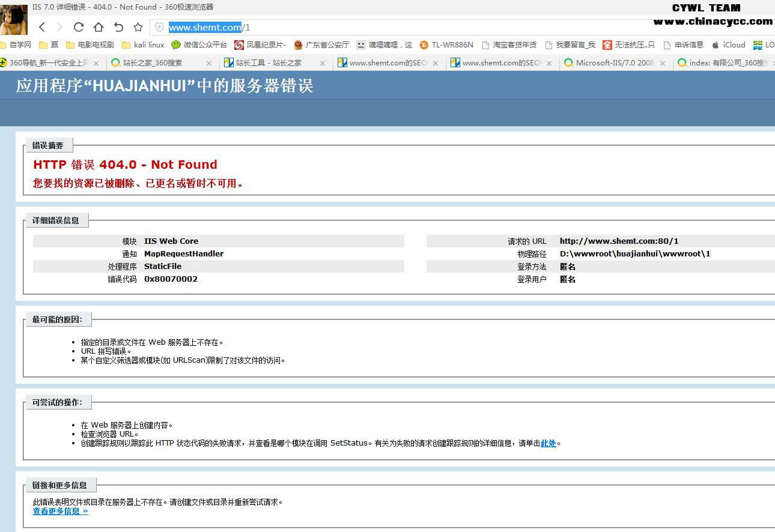The image size is (775, 532).
Task: Open the TL-WR886N bookmark
Action: point(446,45)
